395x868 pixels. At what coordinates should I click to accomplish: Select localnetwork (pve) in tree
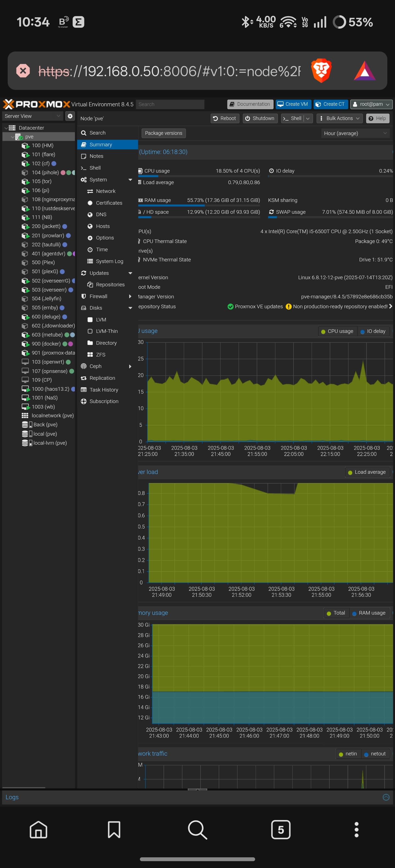pos(38,416)
